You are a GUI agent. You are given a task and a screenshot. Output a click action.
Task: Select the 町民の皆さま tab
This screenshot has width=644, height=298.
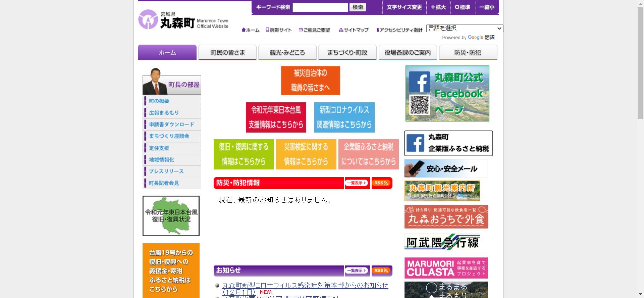click(227, 52)
